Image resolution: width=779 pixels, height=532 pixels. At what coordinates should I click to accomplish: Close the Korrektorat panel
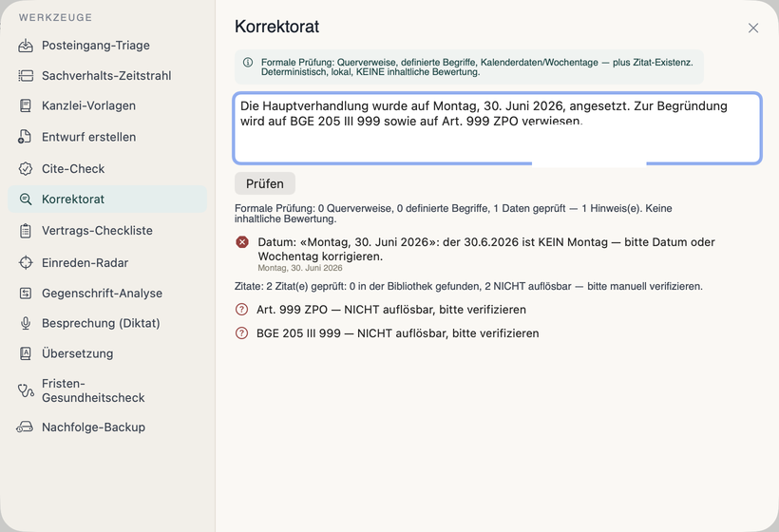753,28
